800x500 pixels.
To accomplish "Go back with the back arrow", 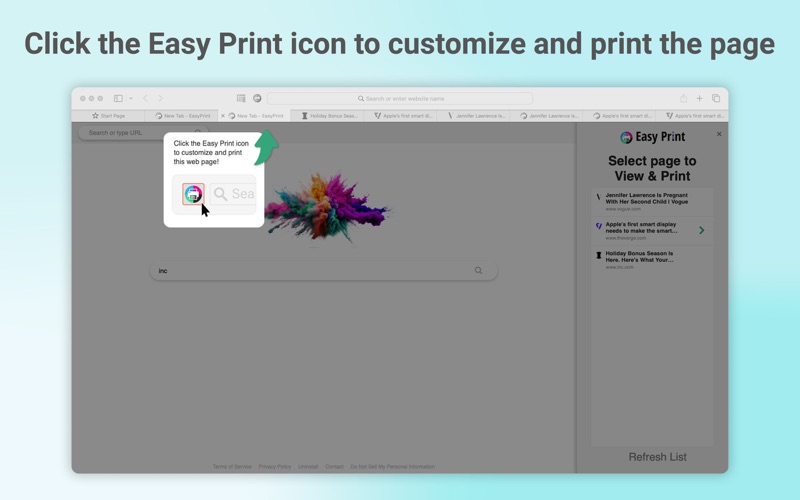I will [145, 98].
